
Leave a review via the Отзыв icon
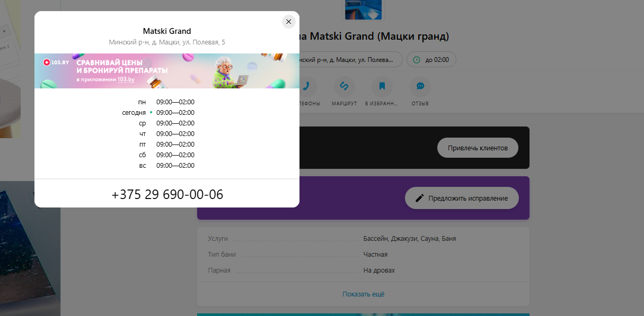(420, 86)
